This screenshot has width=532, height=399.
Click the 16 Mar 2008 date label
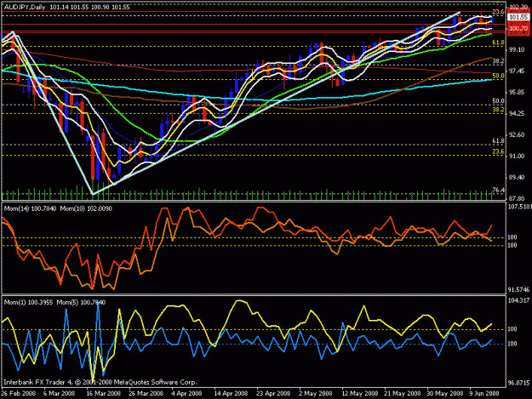pyautogui.click(x=103, y=393)
